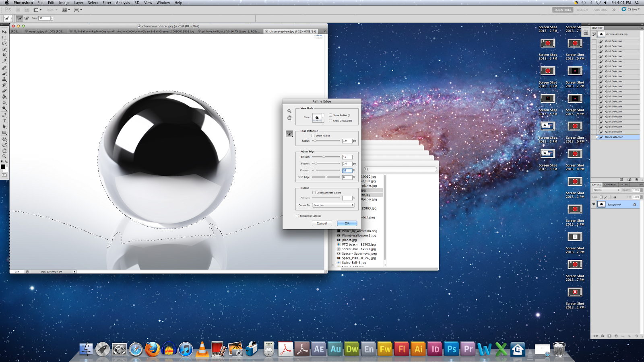Switch to pinhole_twilight.tif document tab

click(x=230, y=31)
